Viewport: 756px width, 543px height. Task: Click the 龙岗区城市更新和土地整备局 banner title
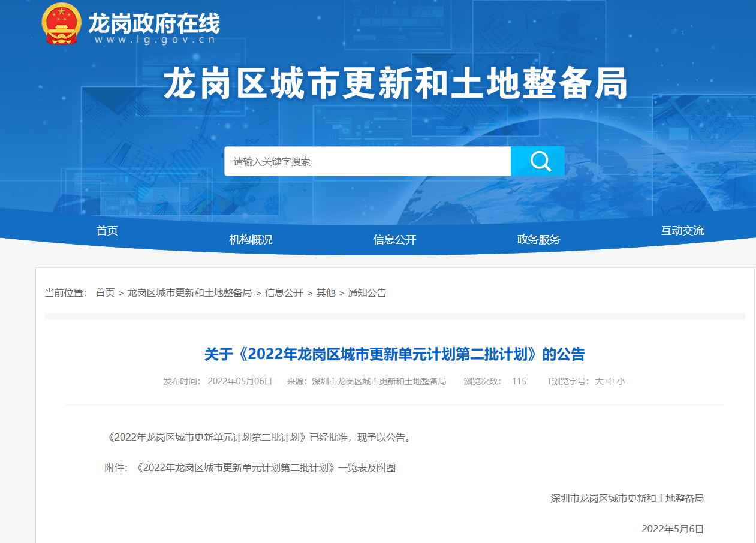point(395,83)
